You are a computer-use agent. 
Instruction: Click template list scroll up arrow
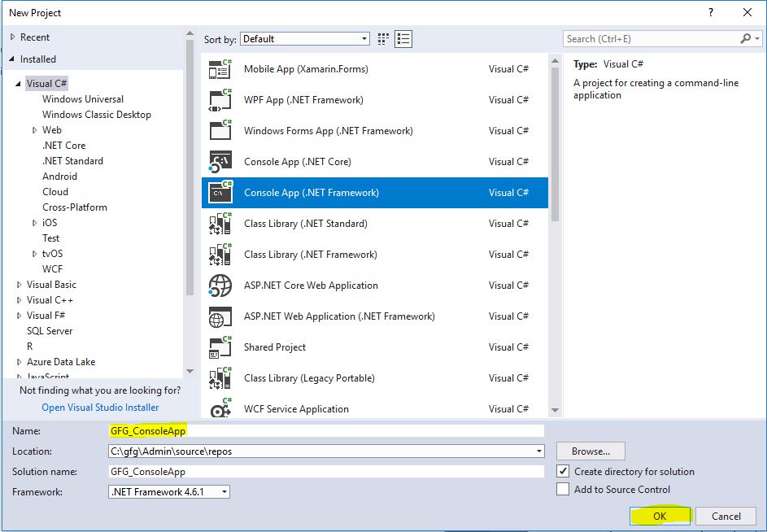pos(555,61)
